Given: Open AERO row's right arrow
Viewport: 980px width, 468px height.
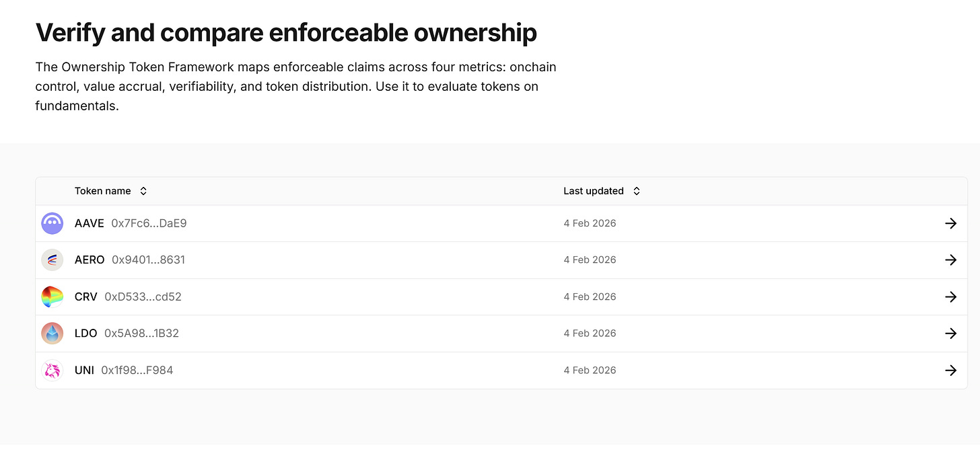Looking at the screenshot, I should (x=950, y=260).
